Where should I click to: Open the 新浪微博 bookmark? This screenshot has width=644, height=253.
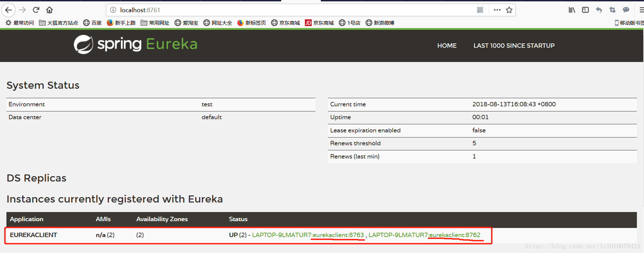point(380,23)
